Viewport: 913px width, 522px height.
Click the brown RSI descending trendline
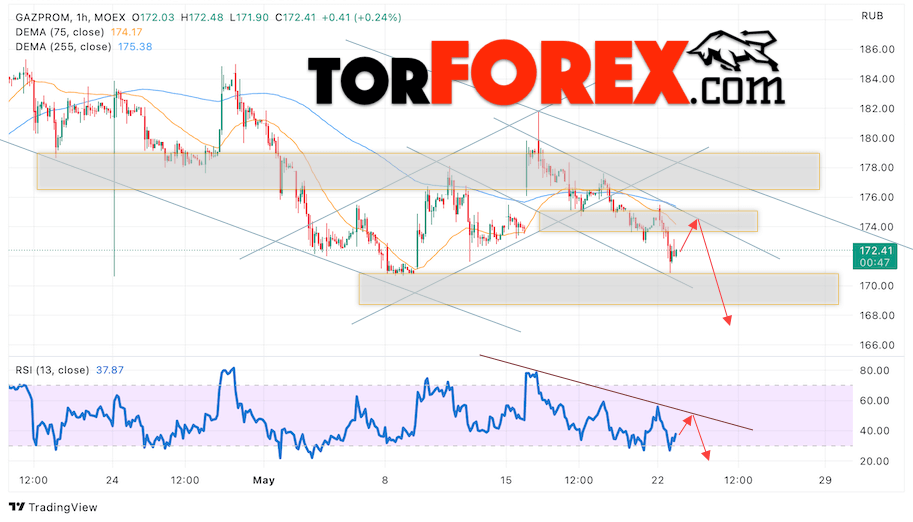[616, 393]
